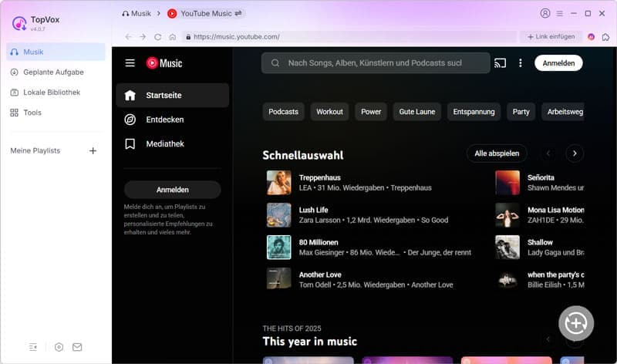The width and height of the screenshot is (617, 364).
Task: Click the Cast to device icon
Action: (500, 63)
